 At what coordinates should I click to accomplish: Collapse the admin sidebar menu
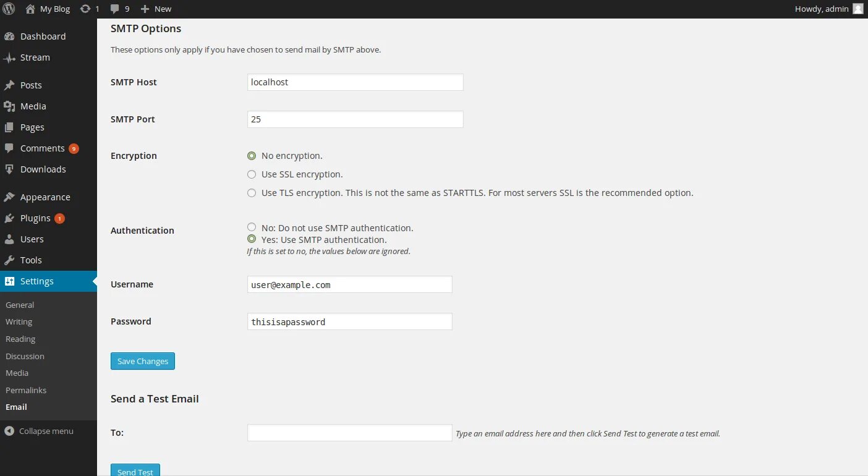point(39,431)
